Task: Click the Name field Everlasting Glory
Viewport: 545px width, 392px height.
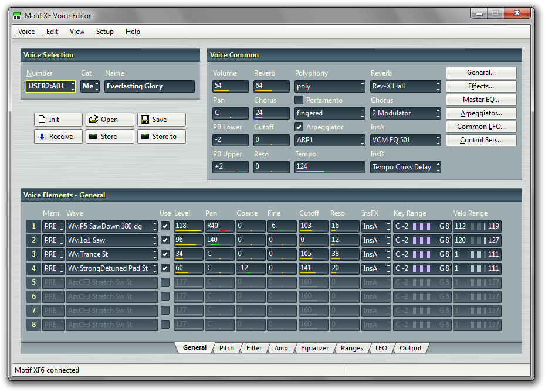Action: click(150, 86)
